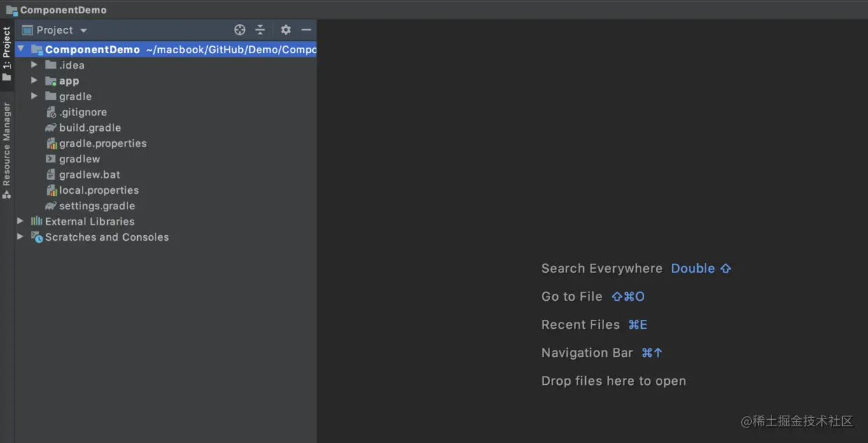Image resolution: width=868 pixels, height=443 pixels.
Task: Expand Scratches and Consoles arrow
Action: 20,237
